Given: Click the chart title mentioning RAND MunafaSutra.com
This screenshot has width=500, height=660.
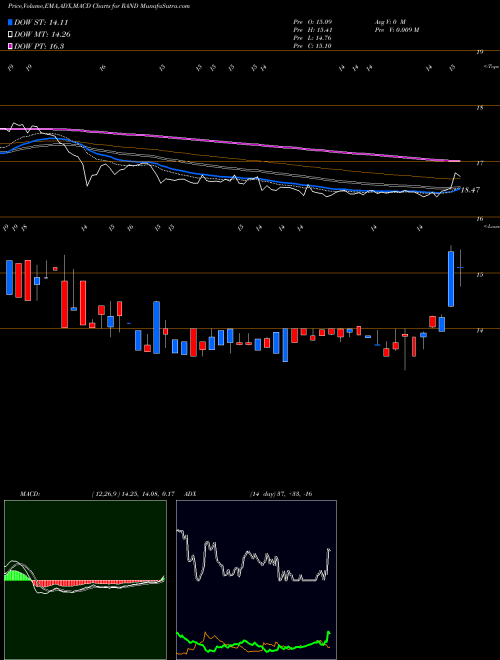Looking at the screenshot, I should click(x=100, y=6).
